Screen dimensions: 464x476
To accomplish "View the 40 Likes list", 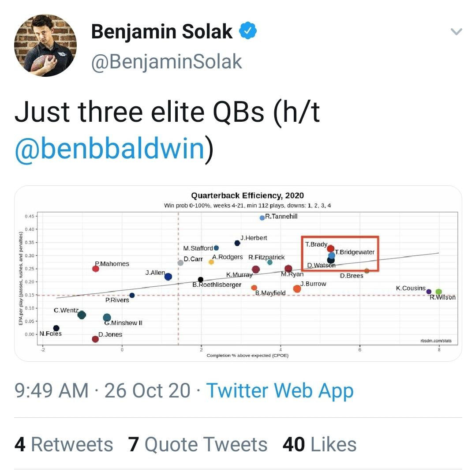I will tap(319, 444).
